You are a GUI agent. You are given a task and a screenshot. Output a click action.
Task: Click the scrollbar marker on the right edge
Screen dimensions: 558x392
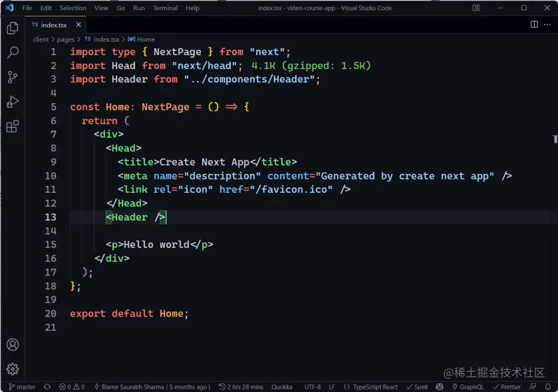click(x=555, y=139)
